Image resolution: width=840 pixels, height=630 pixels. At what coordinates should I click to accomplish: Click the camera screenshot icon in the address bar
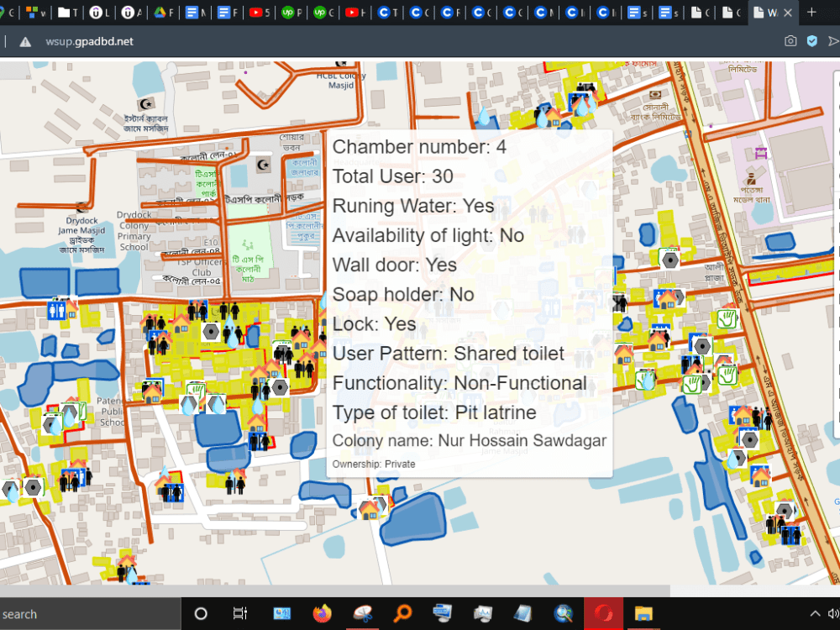click(790, 39)
